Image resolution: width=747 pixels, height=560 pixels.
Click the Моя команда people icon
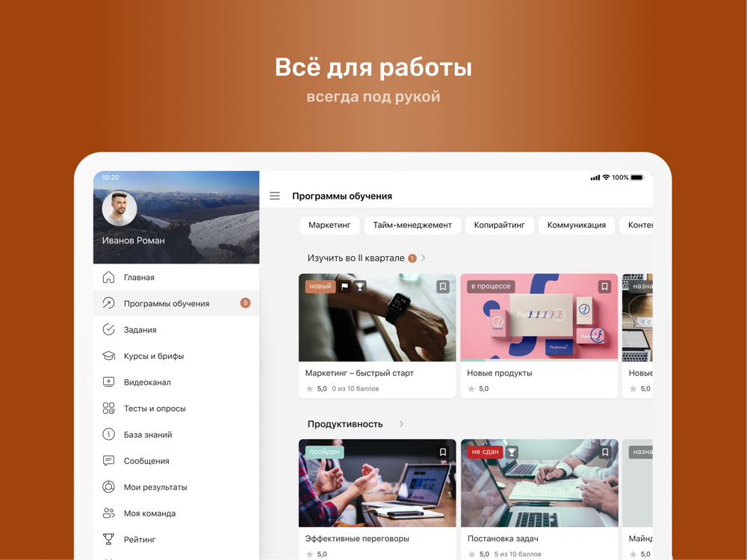click(108, 513)
